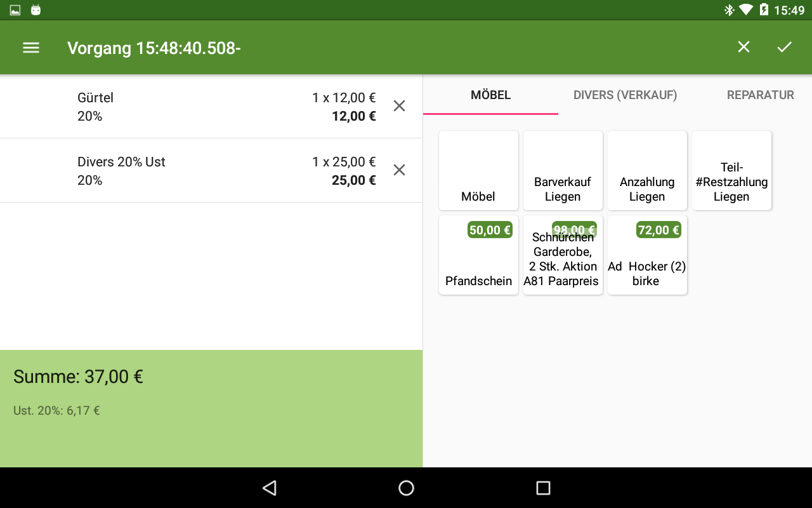Image resolution: width=812 pixels, height=508 pixels.
Task: Switch to the Divers (Verkauf) tab
Action: coord(625,95)
